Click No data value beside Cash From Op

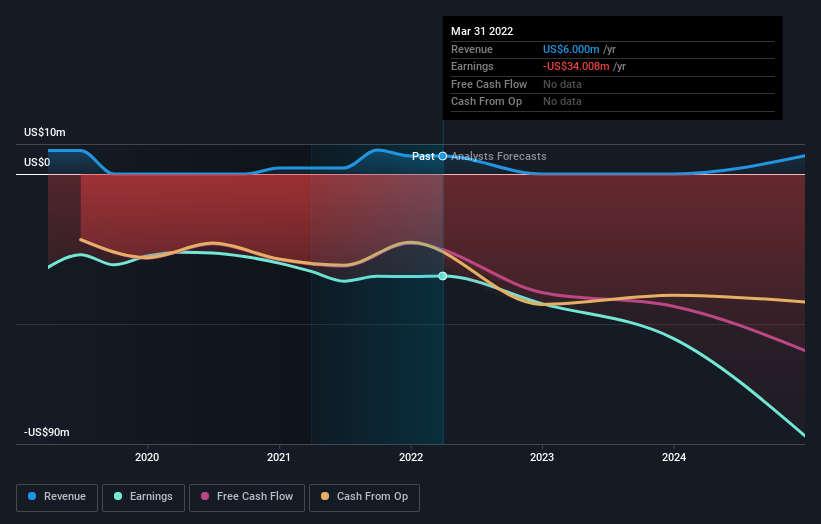pos(562,102)
